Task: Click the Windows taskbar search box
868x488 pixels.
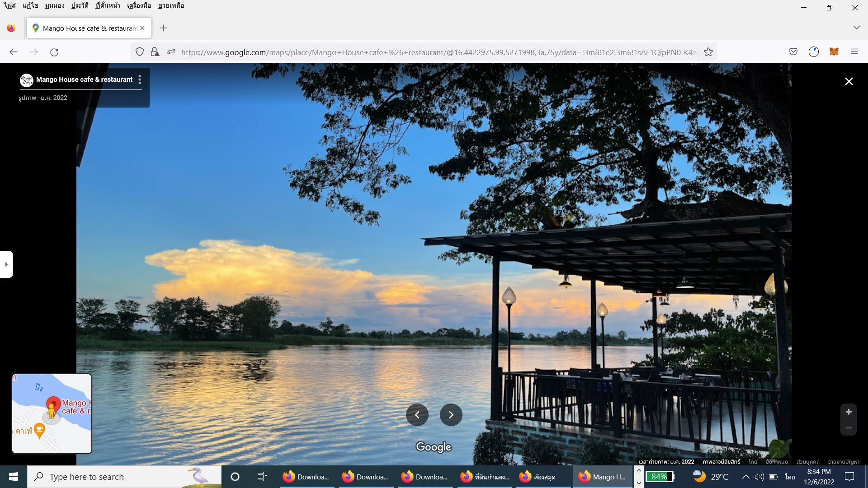Action: [x=124, y=477]
